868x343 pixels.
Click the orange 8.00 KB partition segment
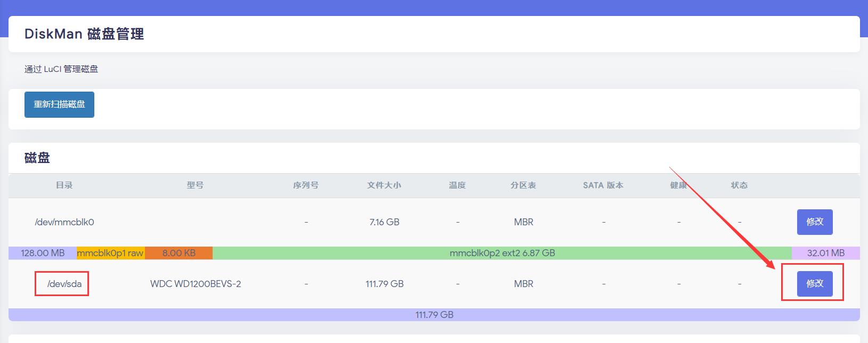179,253
